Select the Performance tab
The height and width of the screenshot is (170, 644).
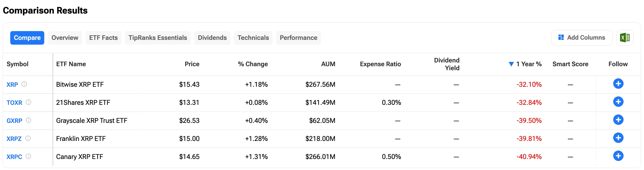pos(298,38)
